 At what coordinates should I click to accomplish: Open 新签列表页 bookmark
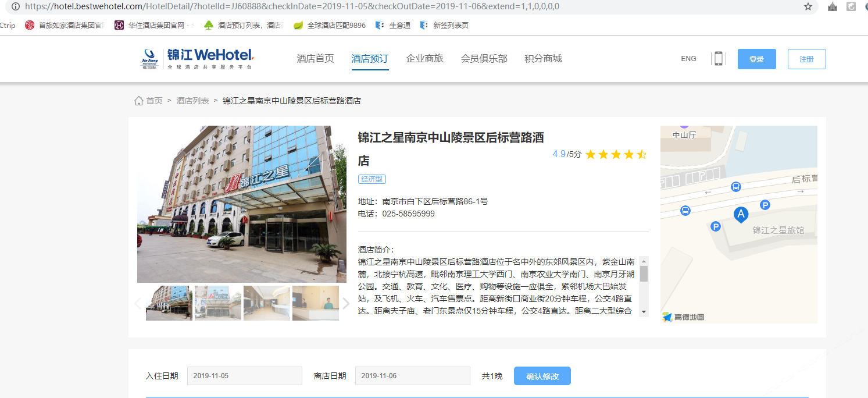tap(444, 25)
